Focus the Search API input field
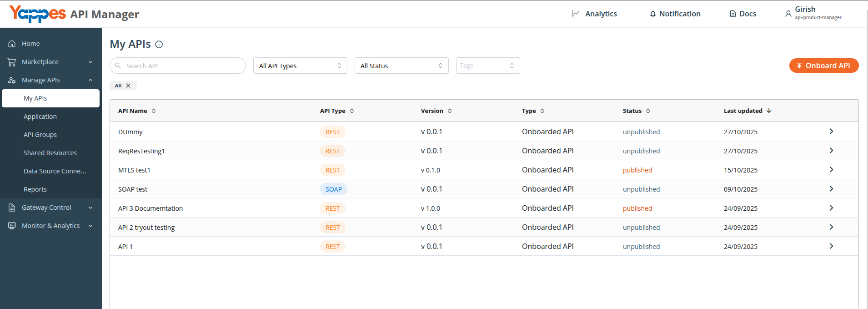 pos(178,66)
